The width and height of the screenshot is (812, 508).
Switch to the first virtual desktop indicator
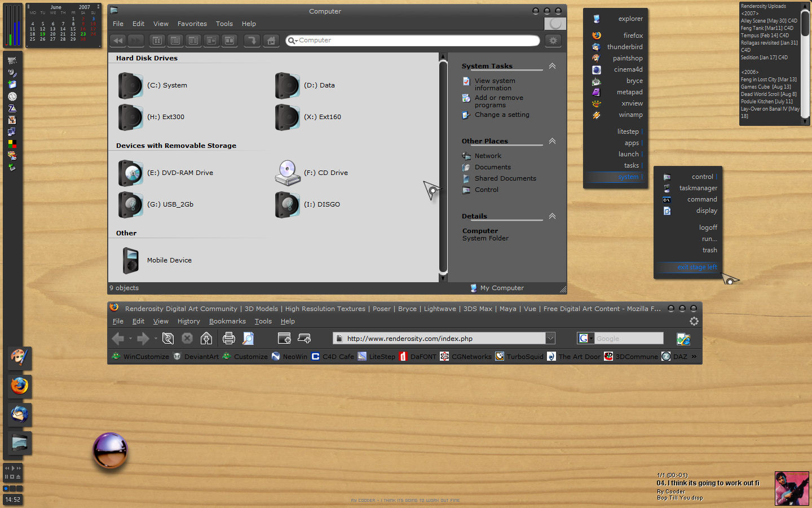click(6, 488)
